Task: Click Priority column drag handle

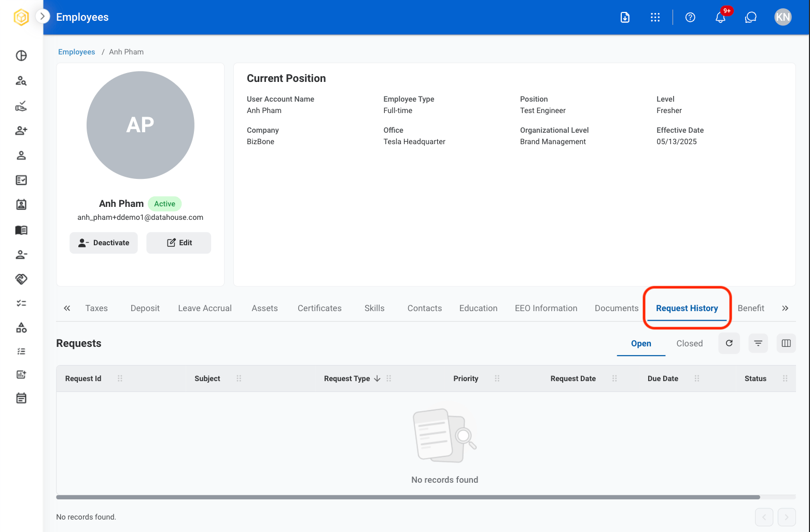Action: point(497,379)
